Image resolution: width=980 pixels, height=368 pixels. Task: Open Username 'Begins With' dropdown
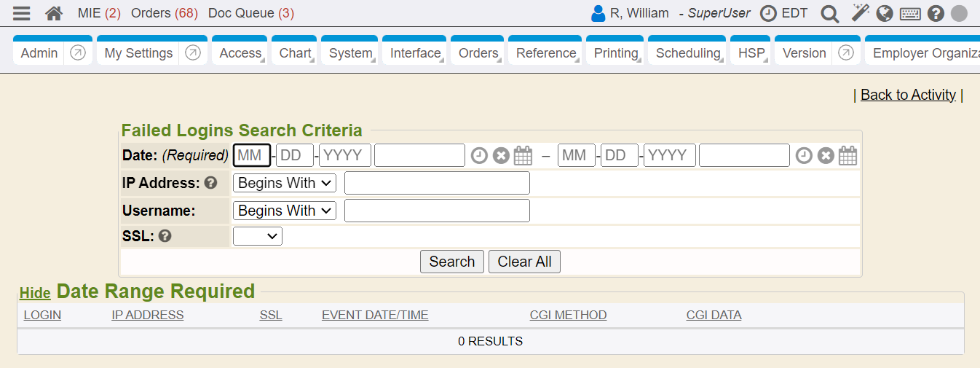coord(284,211)
